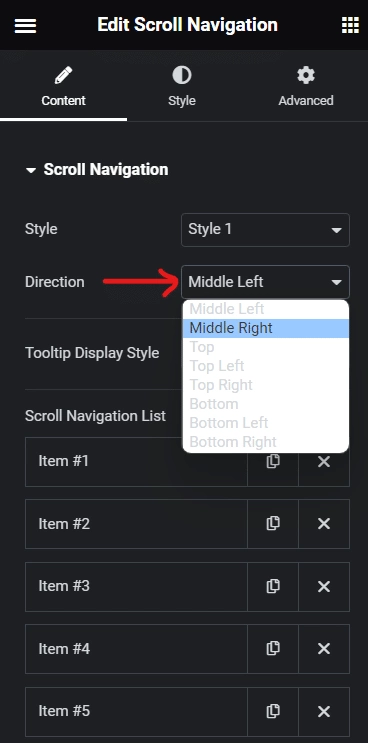Remove Item #5 with X icon
Image resolution: width=368 pixels, height=743 pixels.
(324, 711)
